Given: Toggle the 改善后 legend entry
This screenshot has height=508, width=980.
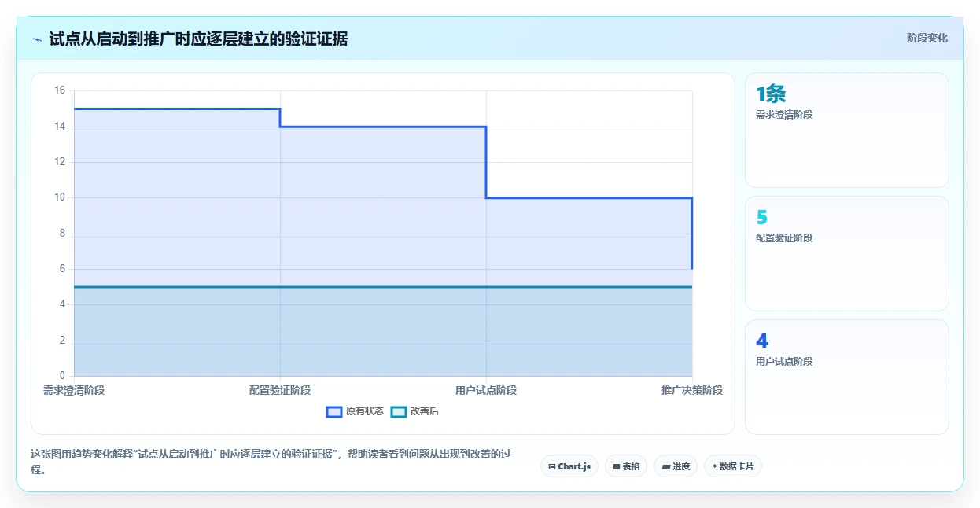Looking at the screenshot, I should pyautogui.click(x=415, y=411).
